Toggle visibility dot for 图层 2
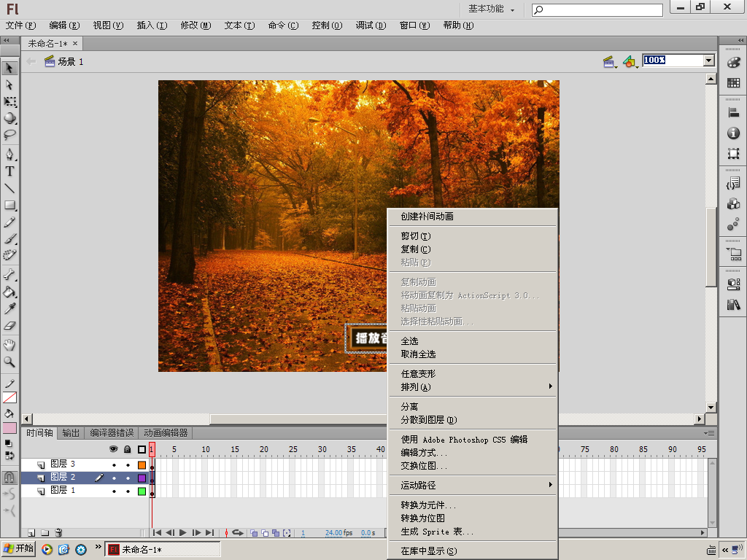Screen dimensions: 747x560 tap(114, 478)
